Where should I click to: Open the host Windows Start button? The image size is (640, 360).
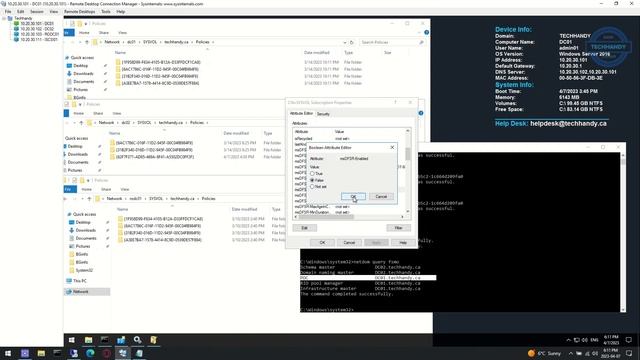point(8,353)
